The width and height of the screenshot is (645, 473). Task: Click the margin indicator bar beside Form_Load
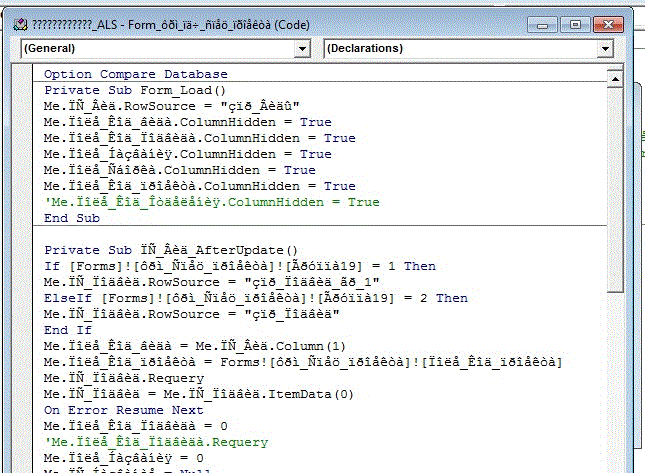pos(22,90)
